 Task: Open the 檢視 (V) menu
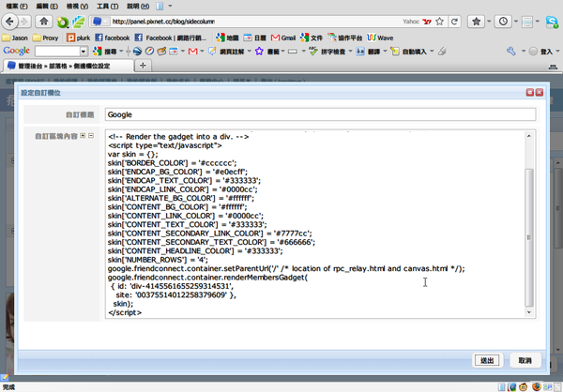(x=77, y=7)
